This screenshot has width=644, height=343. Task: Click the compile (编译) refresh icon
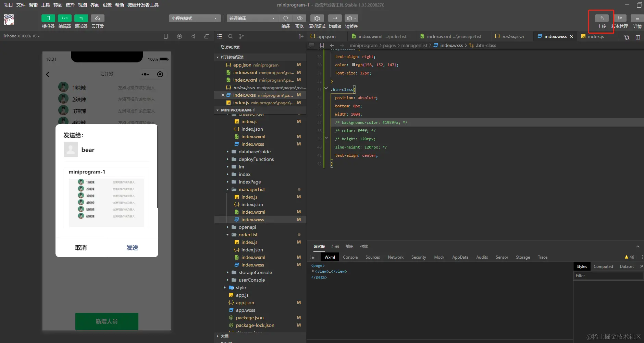(x=286, y=19)
